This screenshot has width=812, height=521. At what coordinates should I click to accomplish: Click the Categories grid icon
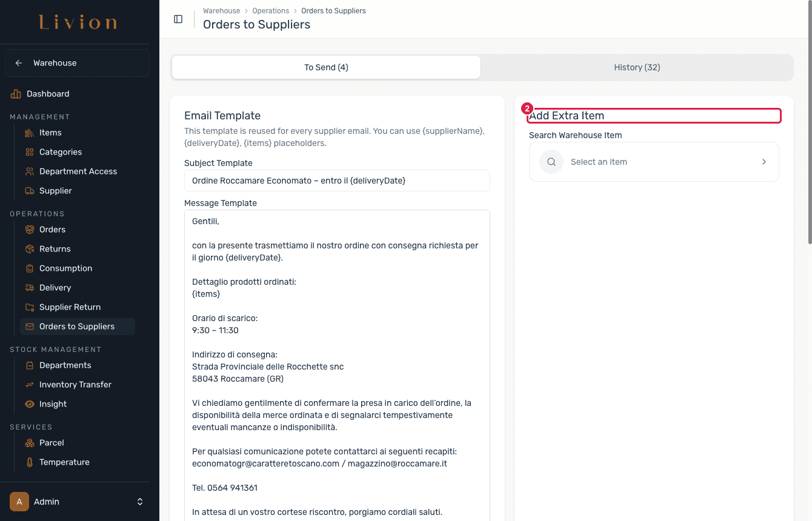click(x=30, y=152)
